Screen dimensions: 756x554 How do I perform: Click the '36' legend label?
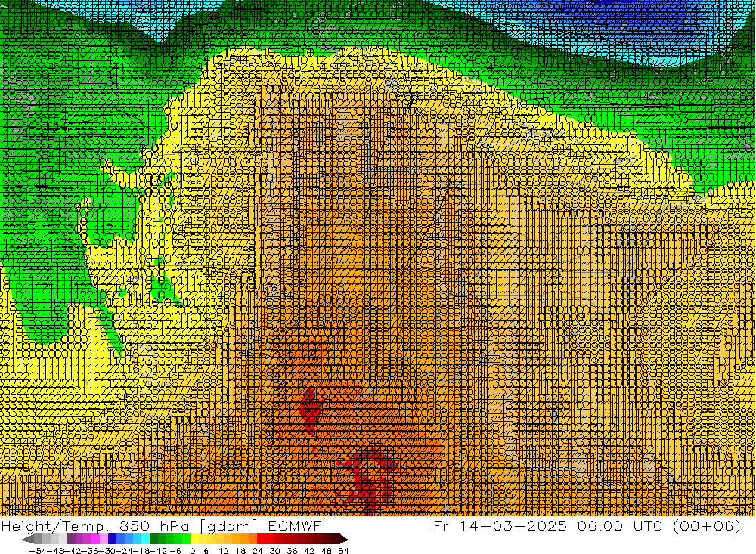click(292, 551)
